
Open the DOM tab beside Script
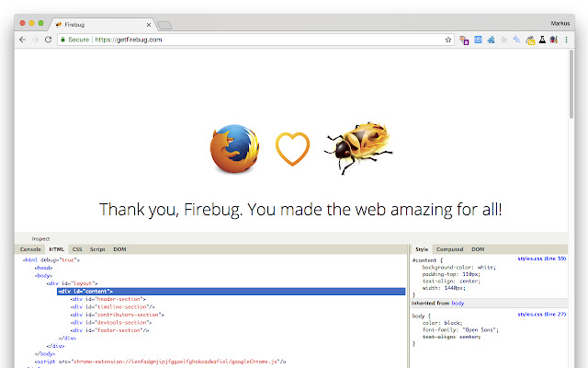click(119, 249)
